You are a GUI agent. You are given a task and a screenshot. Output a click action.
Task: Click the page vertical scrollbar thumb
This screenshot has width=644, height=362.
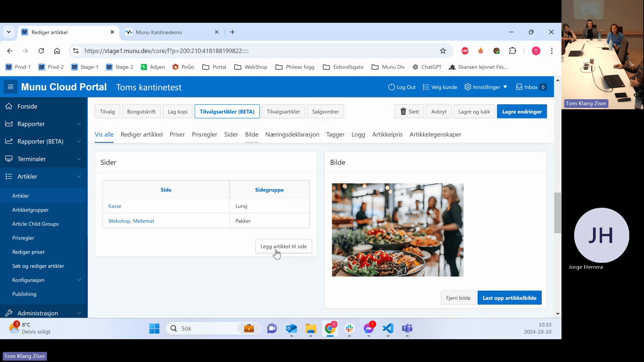(557, 213)
